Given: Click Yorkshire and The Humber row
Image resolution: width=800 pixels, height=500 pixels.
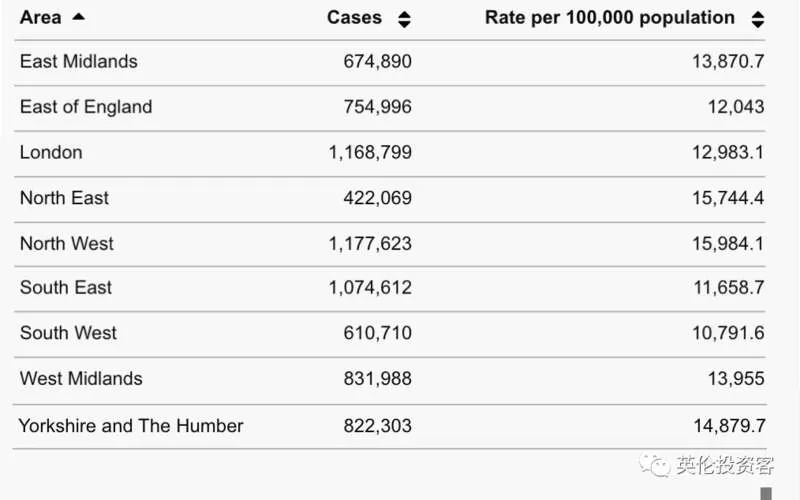Looking at the screenshot, I should tap(390, 426).
